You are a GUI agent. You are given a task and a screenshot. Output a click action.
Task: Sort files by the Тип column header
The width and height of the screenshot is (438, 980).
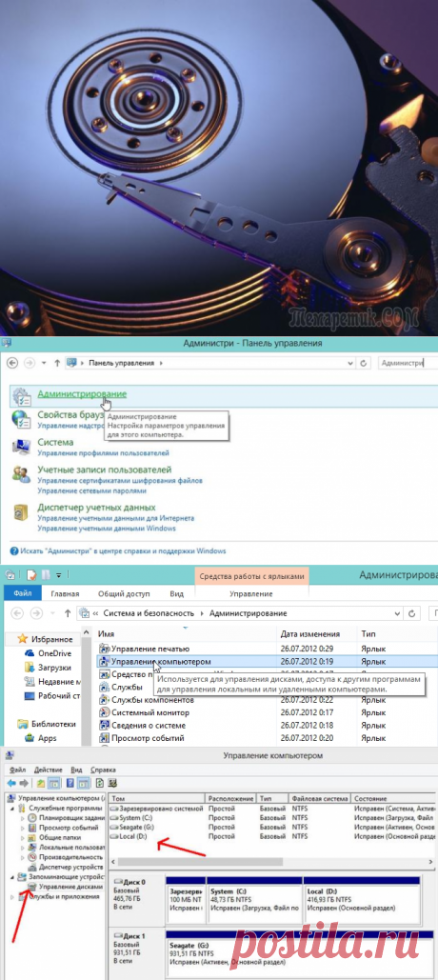(368, 633)
